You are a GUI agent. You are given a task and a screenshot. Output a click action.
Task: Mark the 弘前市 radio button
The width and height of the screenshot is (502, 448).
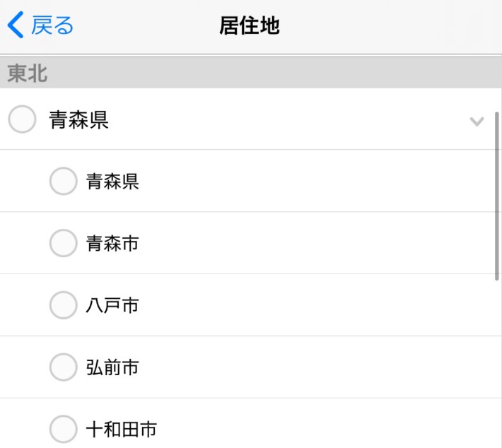tap(63, 367)
